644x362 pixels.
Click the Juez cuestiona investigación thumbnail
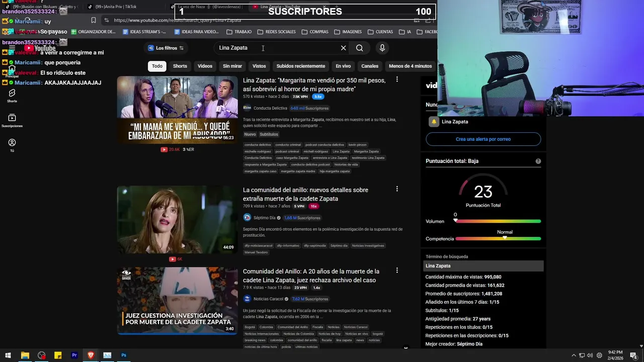click(x=177, y=301)
